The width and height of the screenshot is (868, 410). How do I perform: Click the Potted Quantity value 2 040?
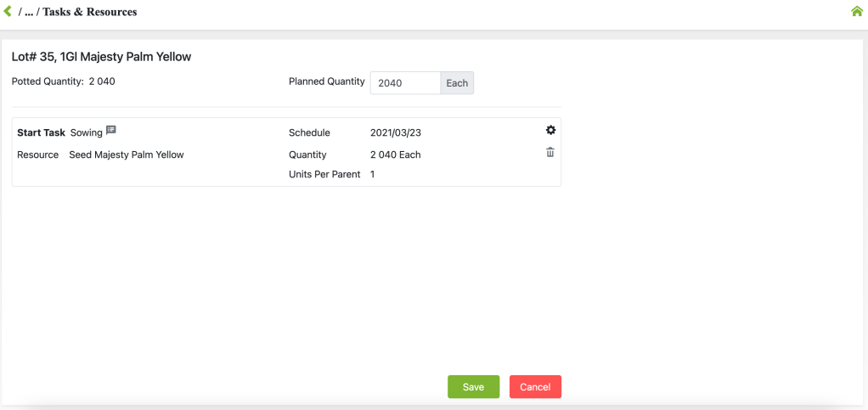tap(101, 81)
